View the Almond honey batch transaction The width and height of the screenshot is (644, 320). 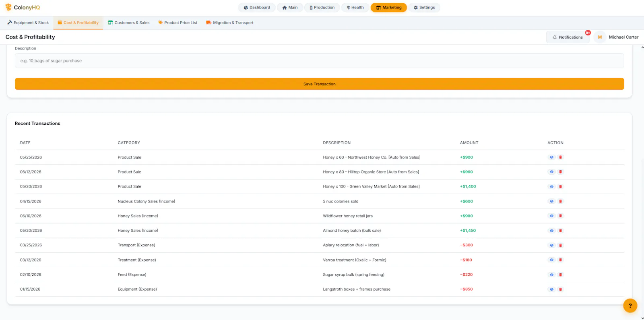tap(551, 231)
